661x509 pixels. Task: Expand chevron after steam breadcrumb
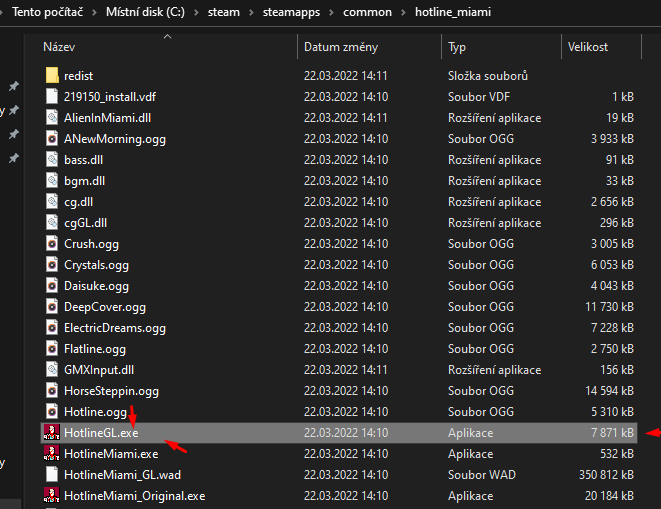(x=251, y=12)
